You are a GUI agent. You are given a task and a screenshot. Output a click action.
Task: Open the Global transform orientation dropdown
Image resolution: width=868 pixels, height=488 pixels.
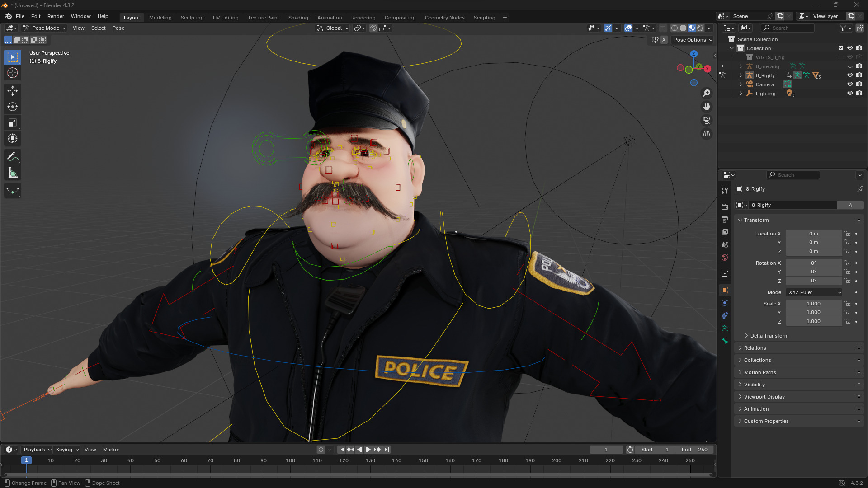333,28
